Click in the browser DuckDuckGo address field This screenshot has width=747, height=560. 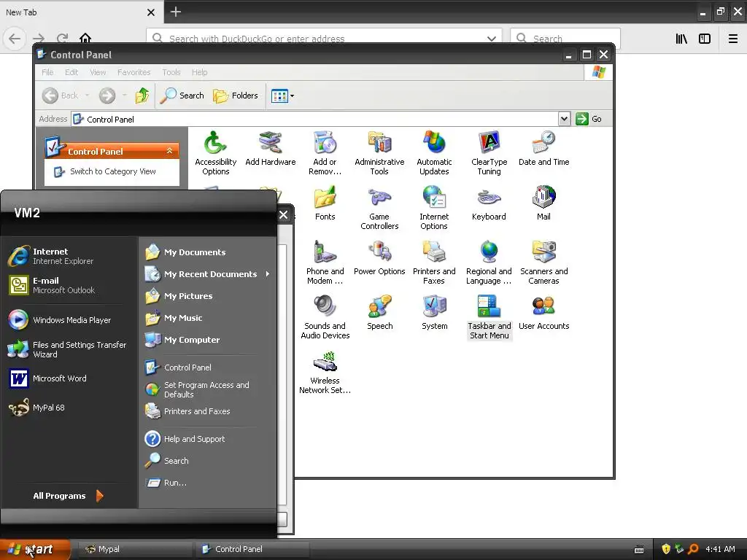point(325,39)
